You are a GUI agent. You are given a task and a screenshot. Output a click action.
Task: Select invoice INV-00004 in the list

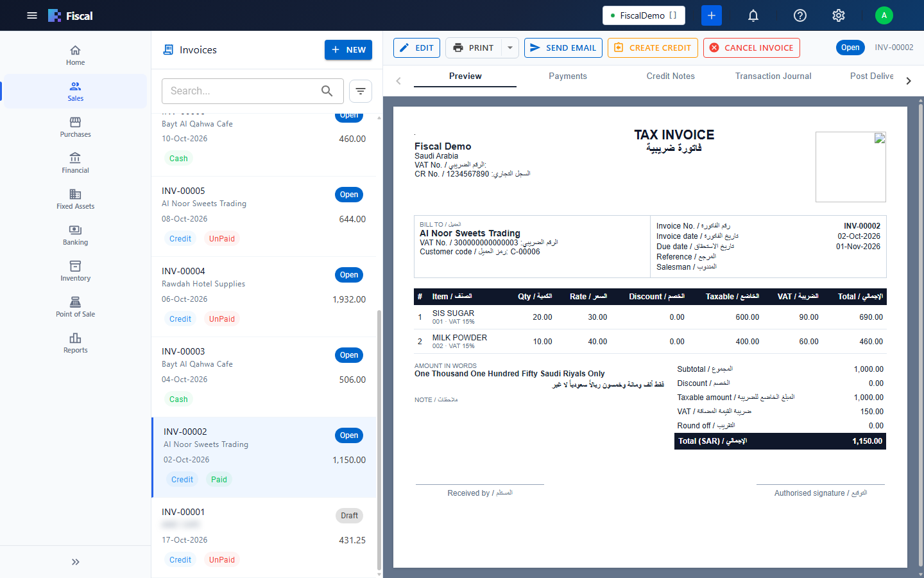pos(264,297)
